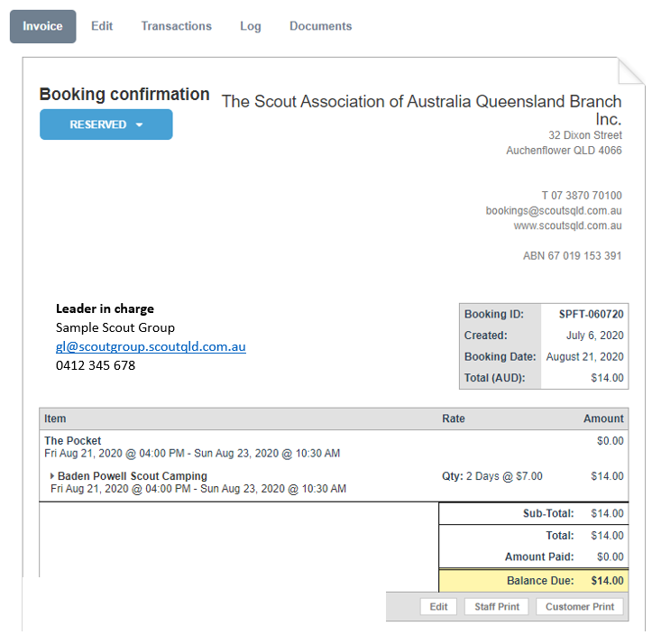Screen dimensions: 652x644
Task: Click the 32 Dixon Street address line
Action: [585, 135]
